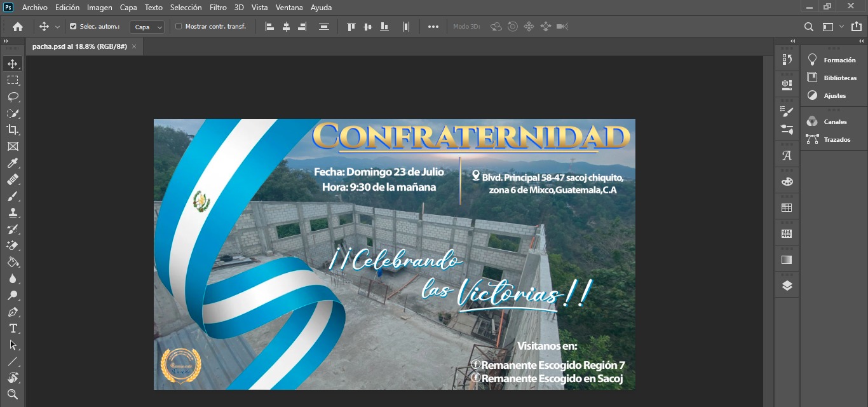Open the cube properties panel icon
The image size is (868, 407).
787,85
